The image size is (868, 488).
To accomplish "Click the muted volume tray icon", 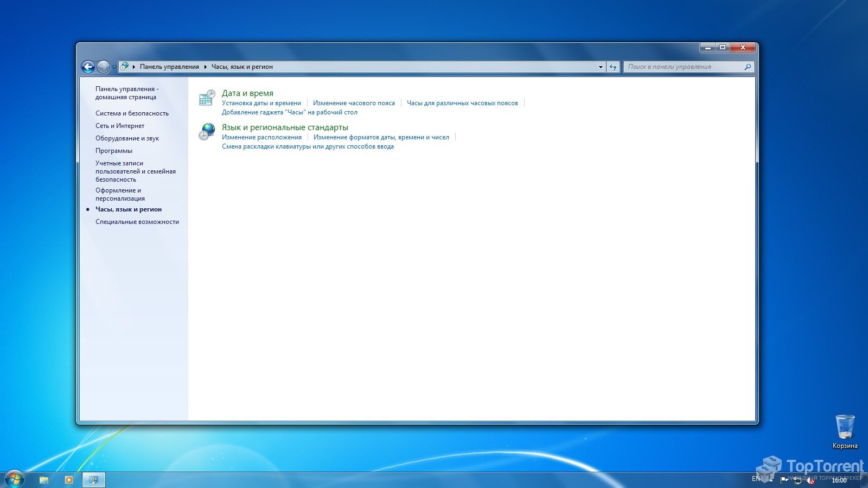I will click(810, 480).
